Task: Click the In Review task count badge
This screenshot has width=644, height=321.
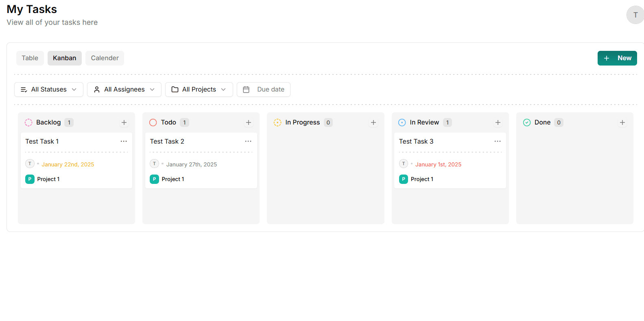Action: [x=448, y=122]
